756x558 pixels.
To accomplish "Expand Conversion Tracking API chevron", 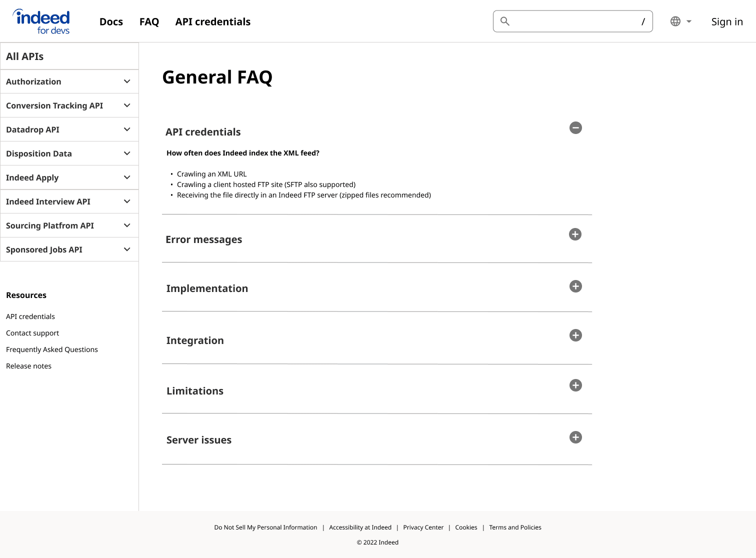I will tap(127, 105).
